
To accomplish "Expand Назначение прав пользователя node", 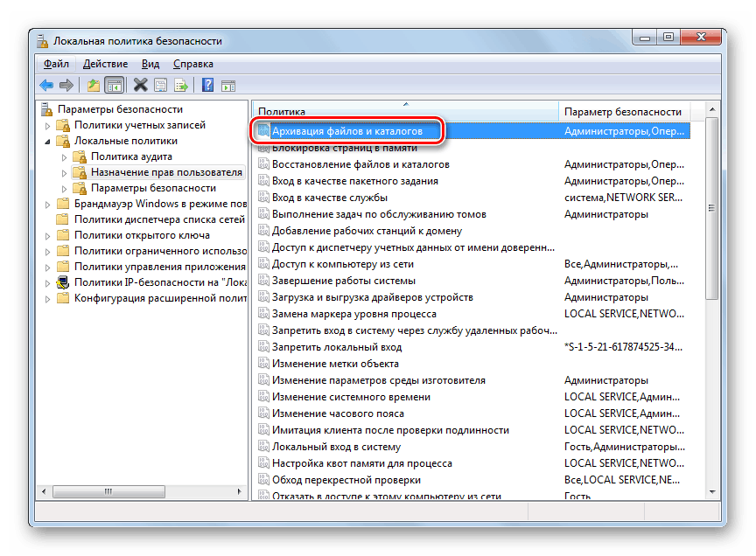I will click(64, 173).
